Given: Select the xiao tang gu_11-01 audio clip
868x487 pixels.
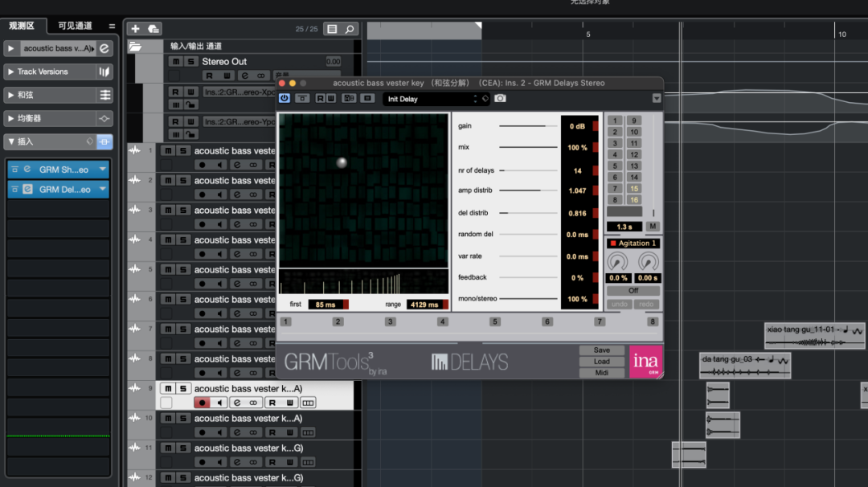Looking at the screenshot, I should (814, 336).
